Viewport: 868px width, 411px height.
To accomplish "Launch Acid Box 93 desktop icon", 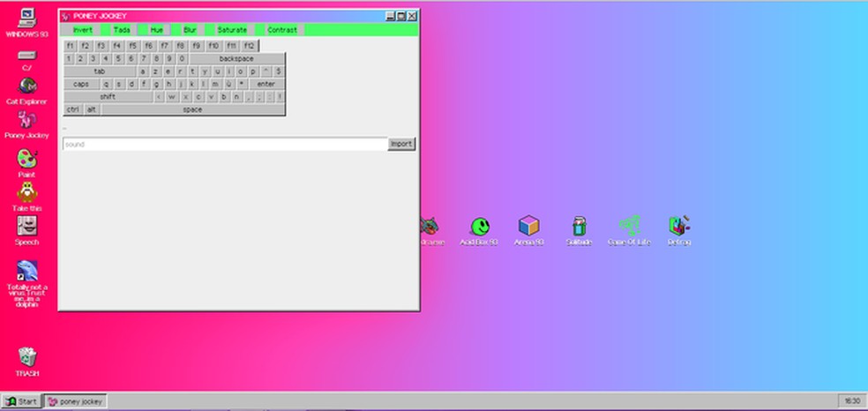I will coord(479,231).
